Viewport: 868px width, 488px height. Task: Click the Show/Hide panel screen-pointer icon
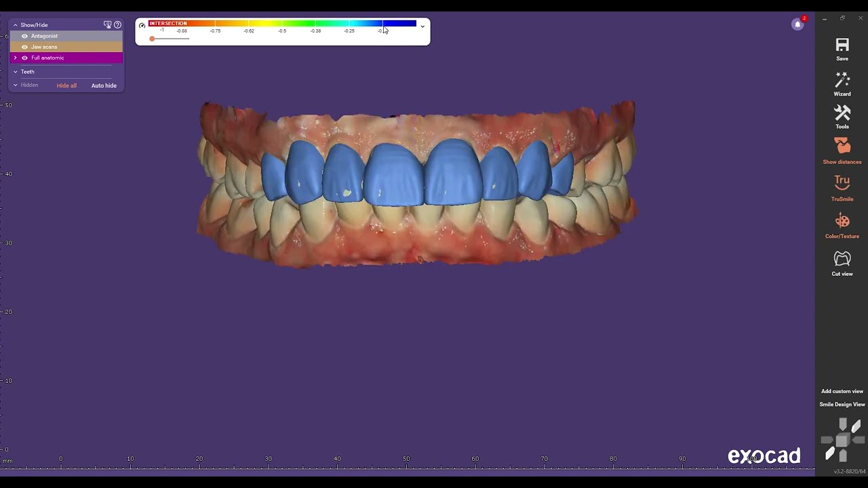[x=107, y=25]
